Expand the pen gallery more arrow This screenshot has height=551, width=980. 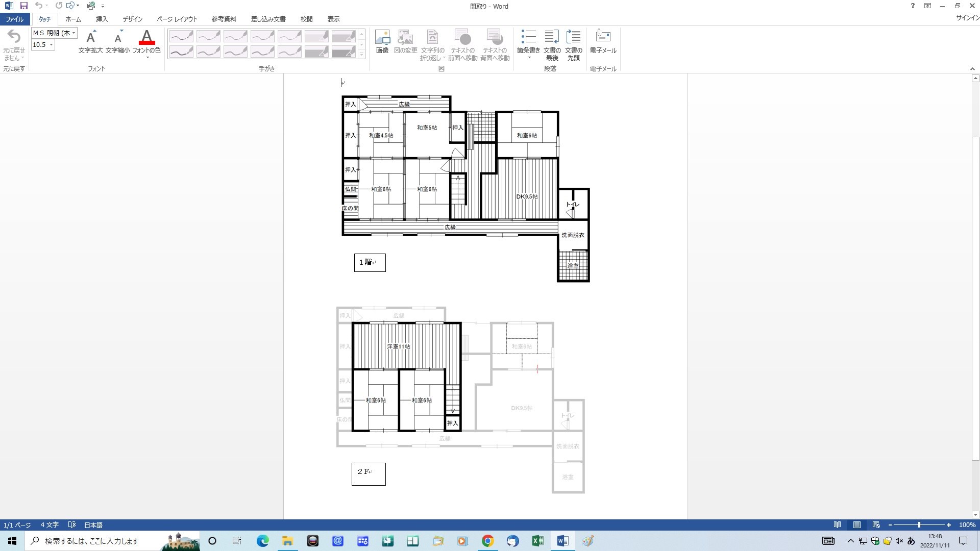[x=362, y=55]
